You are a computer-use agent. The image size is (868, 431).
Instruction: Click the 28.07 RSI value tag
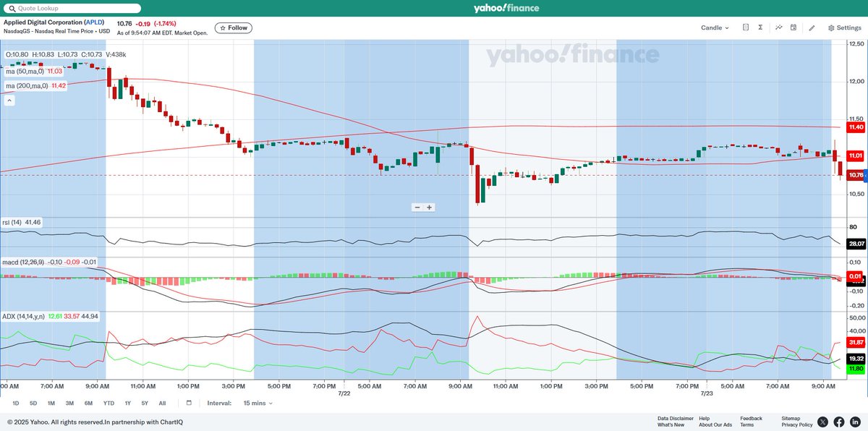point(856,244)
